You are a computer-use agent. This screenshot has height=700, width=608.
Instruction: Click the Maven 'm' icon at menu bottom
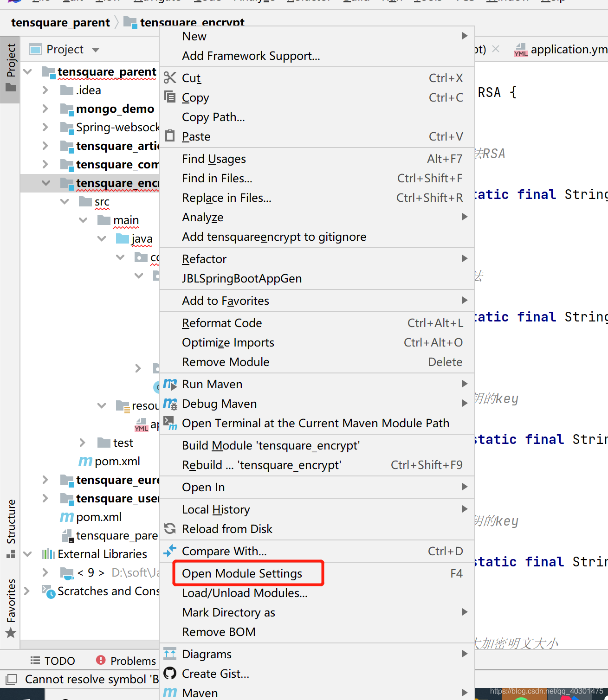pos(170,692)
